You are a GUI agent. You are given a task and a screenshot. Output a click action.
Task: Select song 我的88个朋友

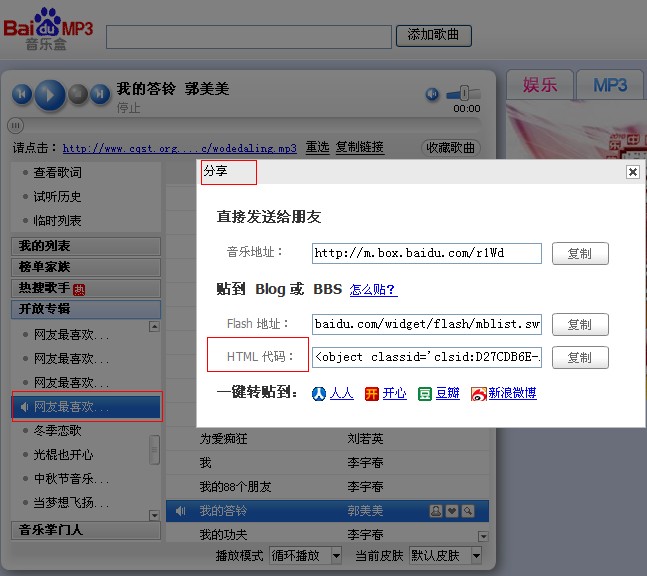pyautogui.click(x=327, y=486)
